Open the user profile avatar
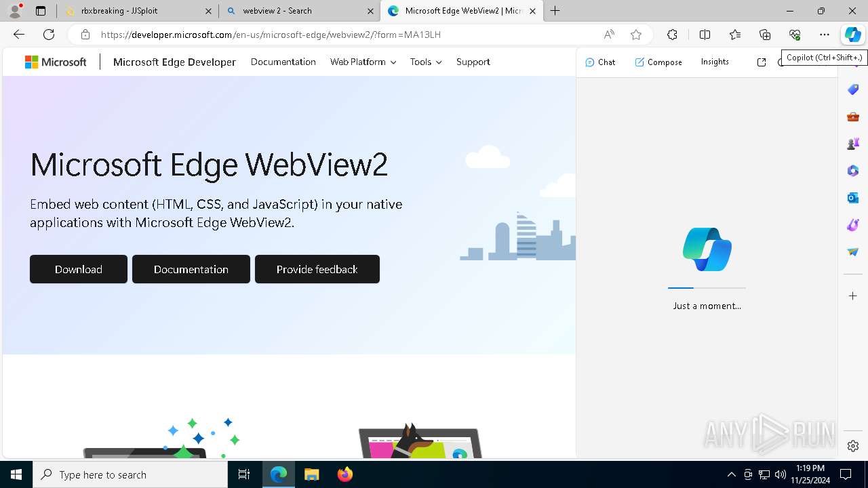 click(15, 11)
